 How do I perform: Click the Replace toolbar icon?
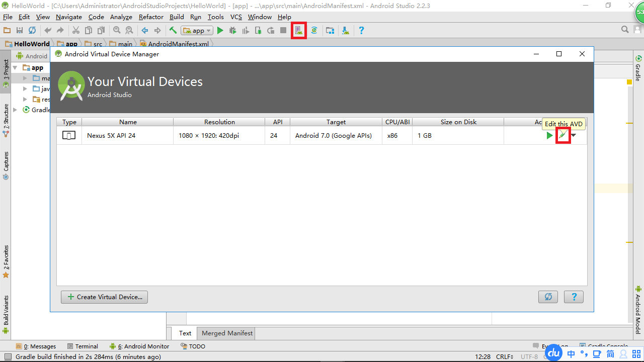(129, 30)
